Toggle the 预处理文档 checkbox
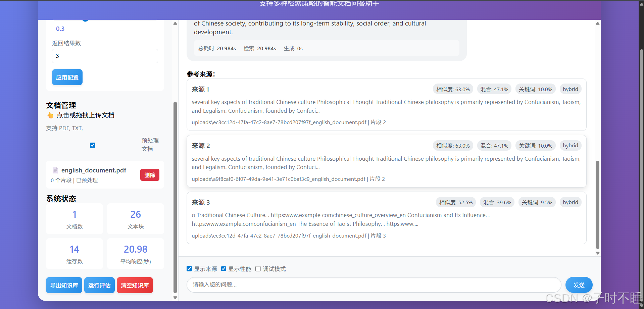This screenshot has height=309, width=644. click(x=93, y=145)
